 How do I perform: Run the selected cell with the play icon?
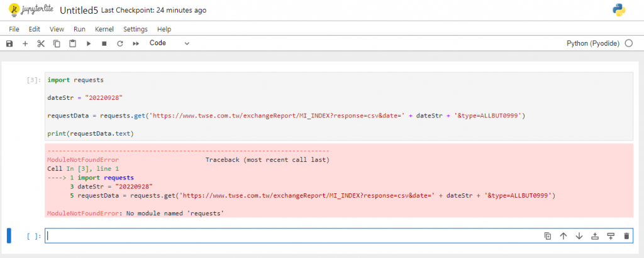[89, 43]
